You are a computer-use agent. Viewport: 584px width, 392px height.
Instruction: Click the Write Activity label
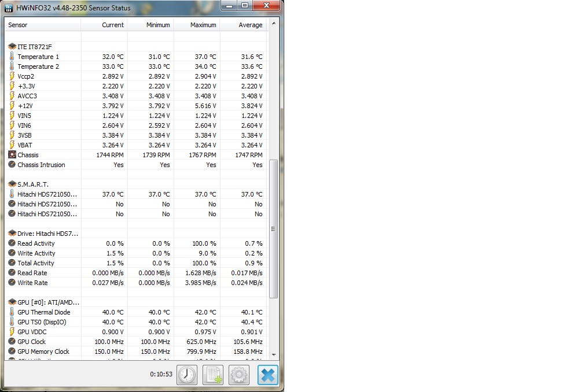(x=36, y=253)
